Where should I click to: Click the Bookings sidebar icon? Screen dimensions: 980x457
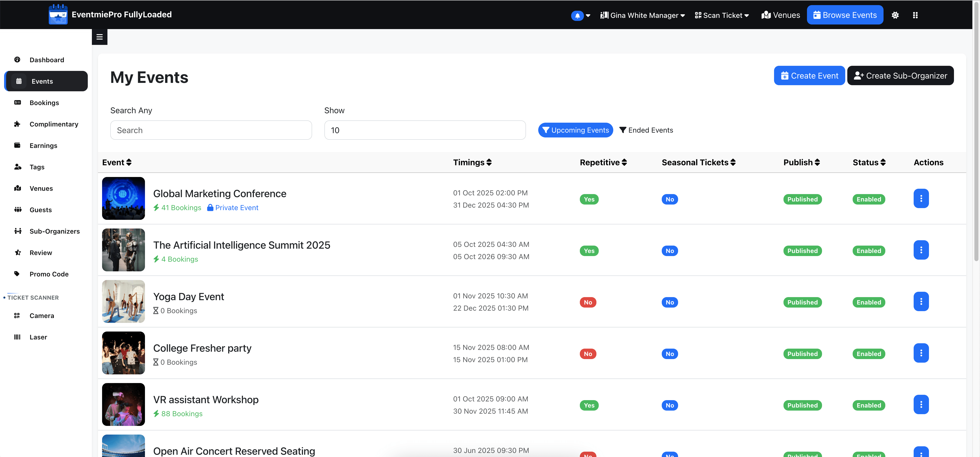coord(17,103)
